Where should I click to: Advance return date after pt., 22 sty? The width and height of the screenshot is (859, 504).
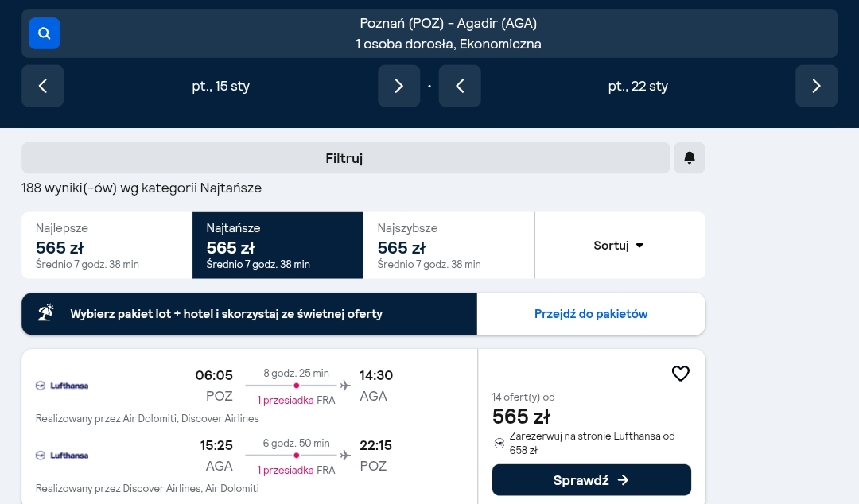816,86
